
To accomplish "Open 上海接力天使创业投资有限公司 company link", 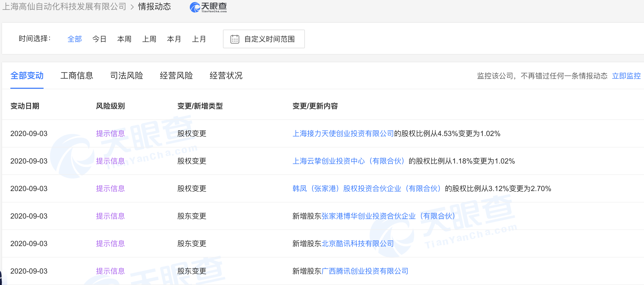I will click(x=343, y=134).
